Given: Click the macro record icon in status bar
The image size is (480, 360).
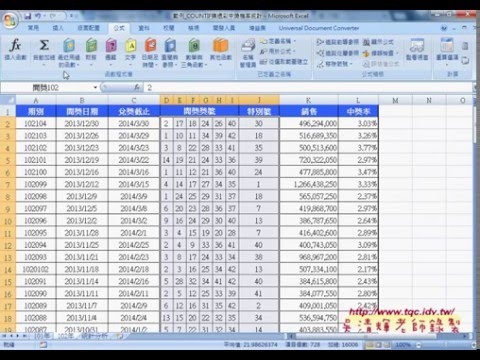Looking at the screenshot, I should (43, 345).
